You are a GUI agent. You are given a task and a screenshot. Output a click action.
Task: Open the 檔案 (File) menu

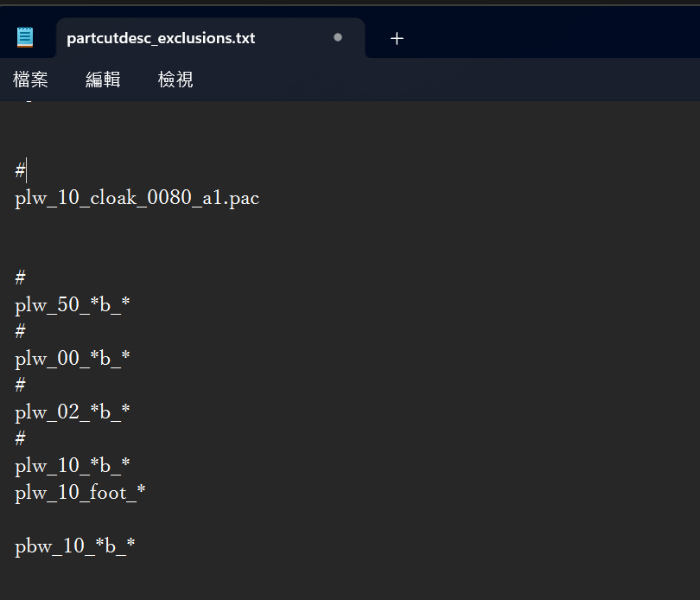tap(31, 79)
